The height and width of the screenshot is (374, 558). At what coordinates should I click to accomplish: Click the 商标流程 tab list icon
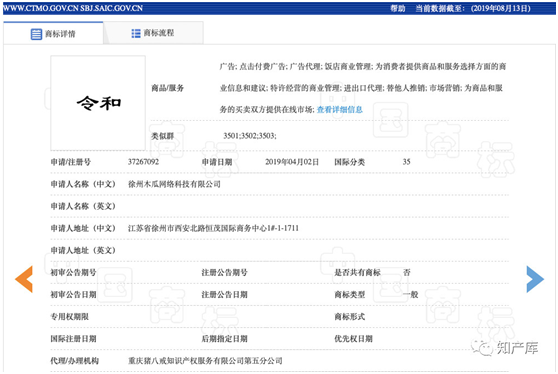coord(136,33)
